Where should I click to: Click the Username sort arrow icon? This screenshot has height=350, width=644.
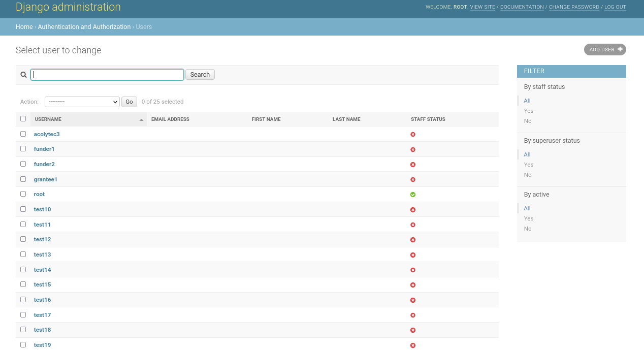coord(141,119)
